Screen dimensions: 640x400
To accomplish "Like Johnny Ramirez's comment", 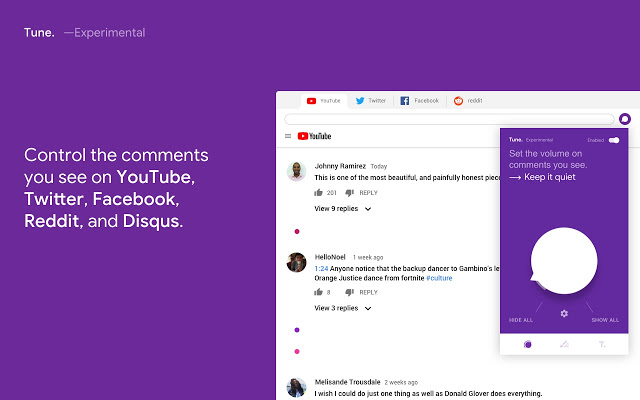I will 318,193.
